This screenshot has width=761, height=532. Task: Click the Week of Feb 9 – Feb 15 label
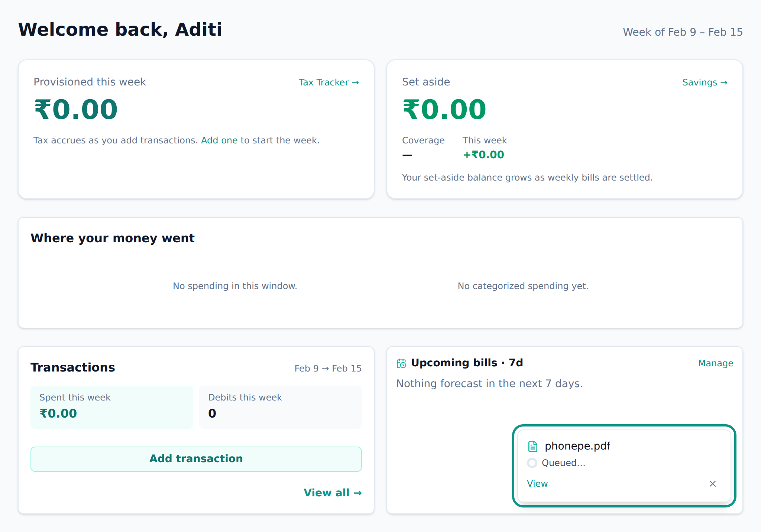click(x=683, y=32)
